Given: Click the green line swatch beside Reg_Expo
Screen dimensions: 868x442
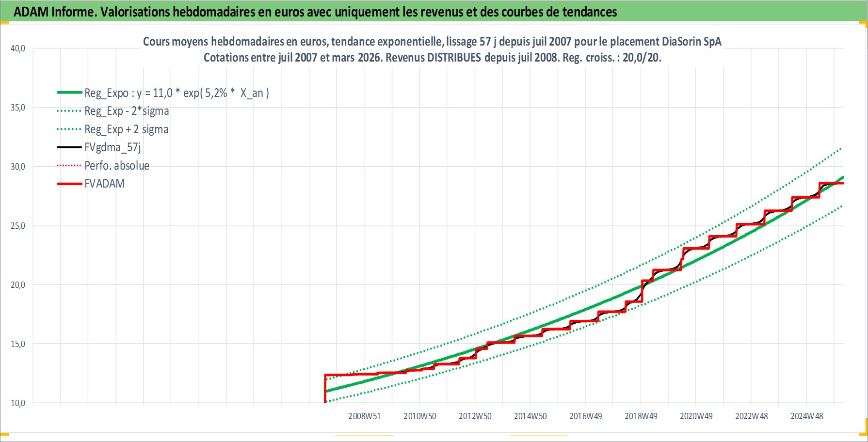Looking at the screenshot, I should (69, 93).
